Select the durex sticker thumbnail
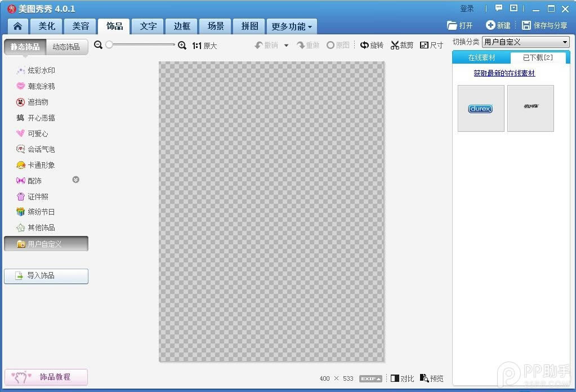The width and height of the screenshot is (576, 392). pyautogui.click(x=481, y=108)
